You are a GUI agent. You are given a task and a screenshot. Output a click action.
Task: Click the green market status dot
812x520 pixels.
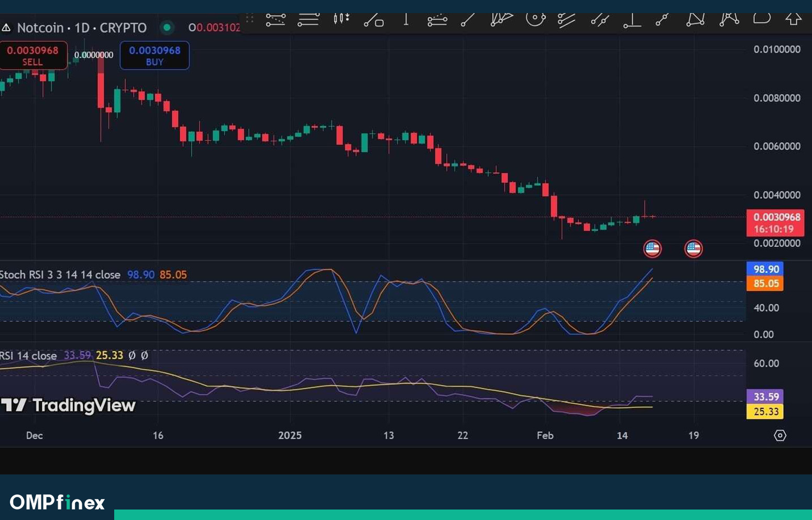167,27
